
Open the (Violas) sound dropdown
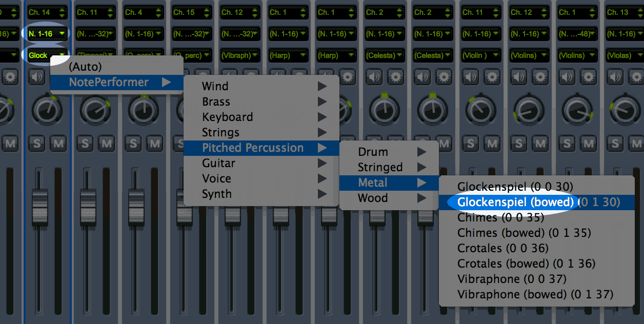tap(625, 55)
